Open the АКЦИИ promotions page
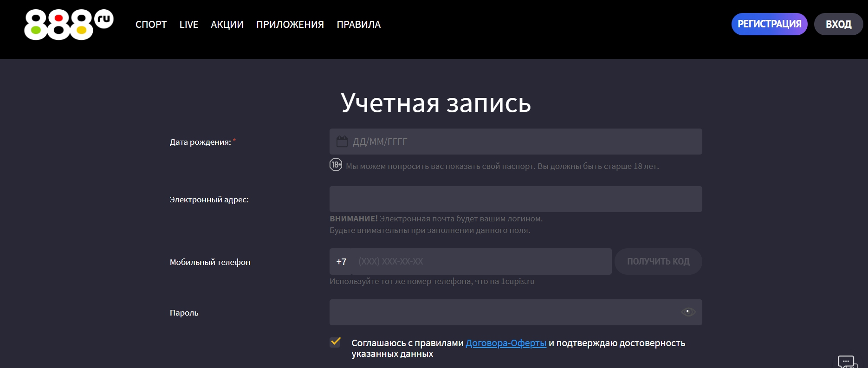Screen dimensions: 868x368 point(227,25)
